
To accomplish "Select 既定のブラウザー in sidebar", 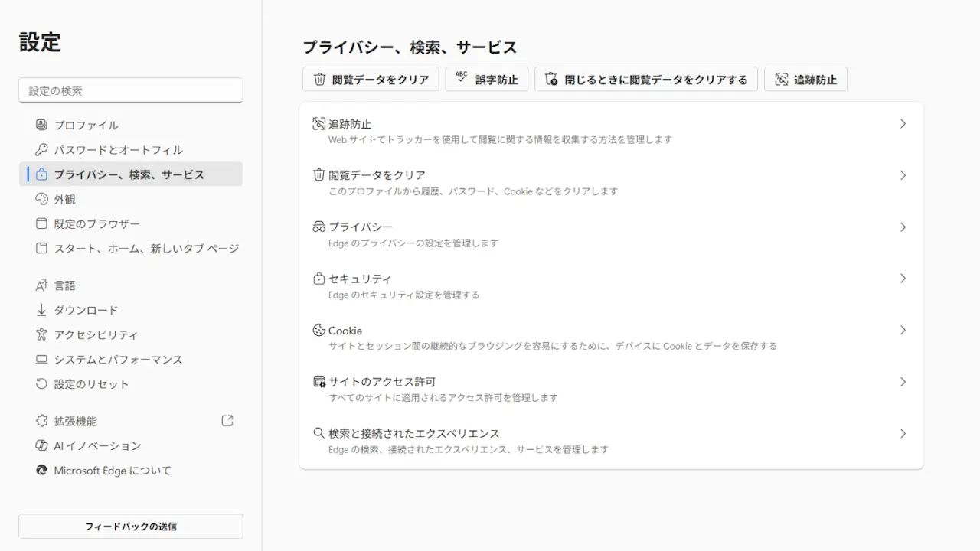I will point(96,224).
